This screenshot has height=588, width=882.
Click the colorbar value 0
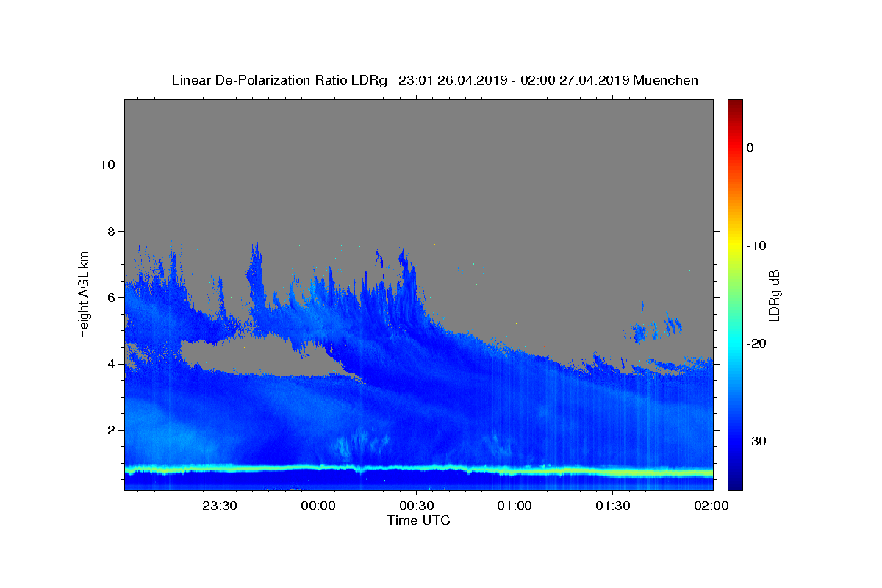[x=750, y=148]
